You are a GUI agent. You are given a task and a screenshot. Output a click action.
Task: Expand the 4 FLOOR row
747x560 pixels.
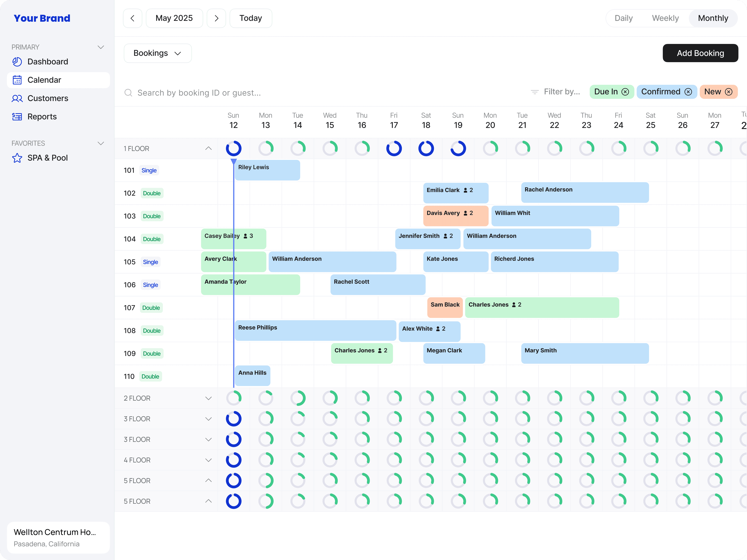pos(208,460)
